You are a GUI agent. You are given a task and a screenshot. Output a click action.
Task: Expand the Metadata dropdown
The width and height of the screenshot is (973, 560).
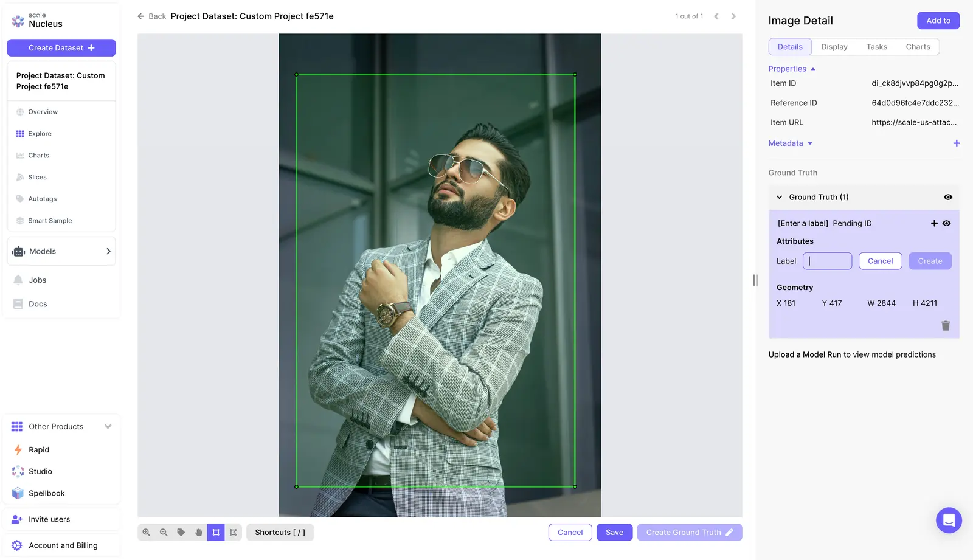click(791, 143)
